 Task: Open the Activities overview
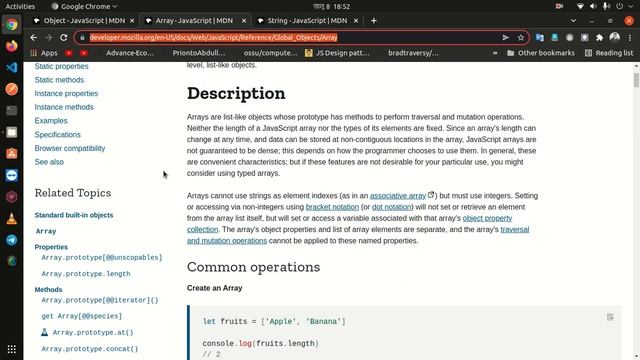pyautogui.click(x=20, y=7)
